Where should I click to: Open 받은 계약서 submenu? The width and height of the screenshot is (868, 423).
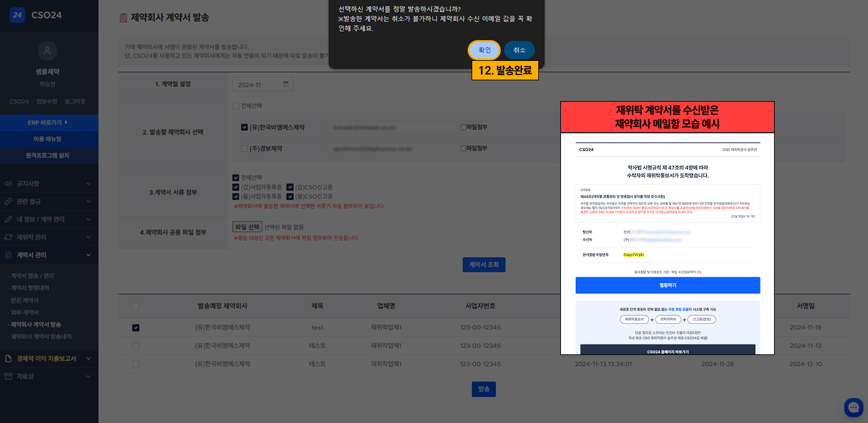click(23, 301)
